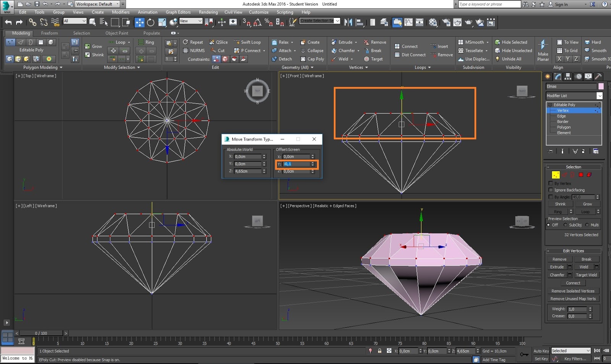
Task: Enable the Ignore Backfacing checkbox
Action: pos(551,190)
